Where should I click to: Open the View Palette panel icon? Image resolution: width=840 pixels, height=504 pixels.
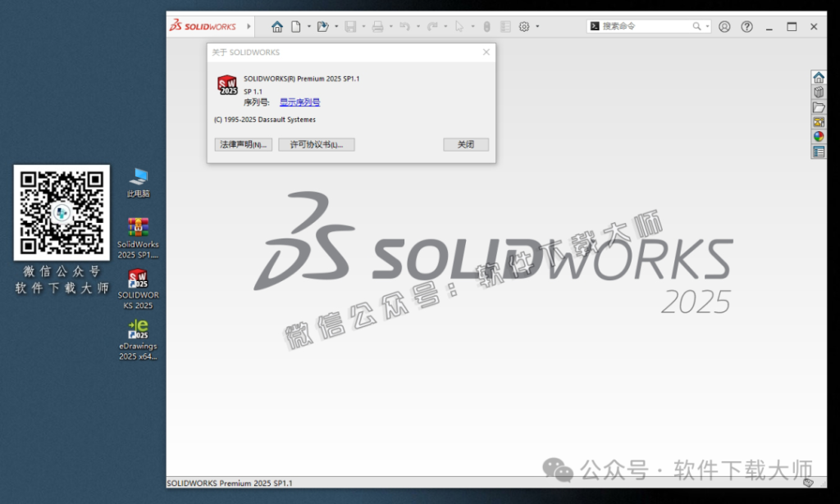click(818, 121)
